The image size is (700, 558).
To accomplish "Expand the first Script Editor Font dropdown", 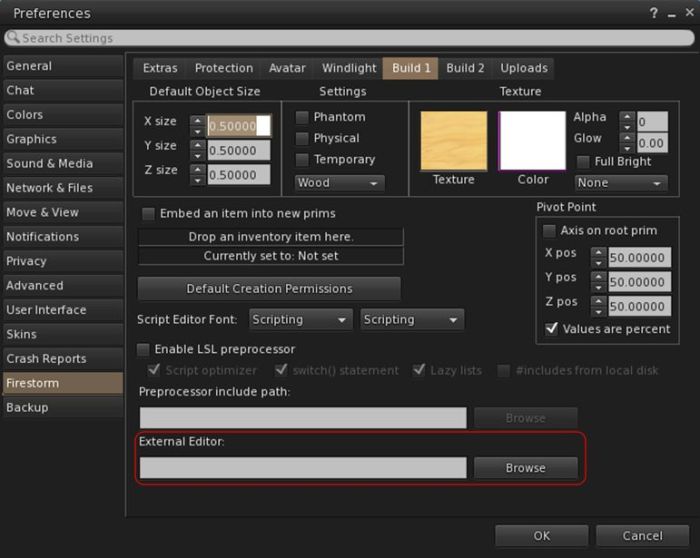I will tap(300, 320).
